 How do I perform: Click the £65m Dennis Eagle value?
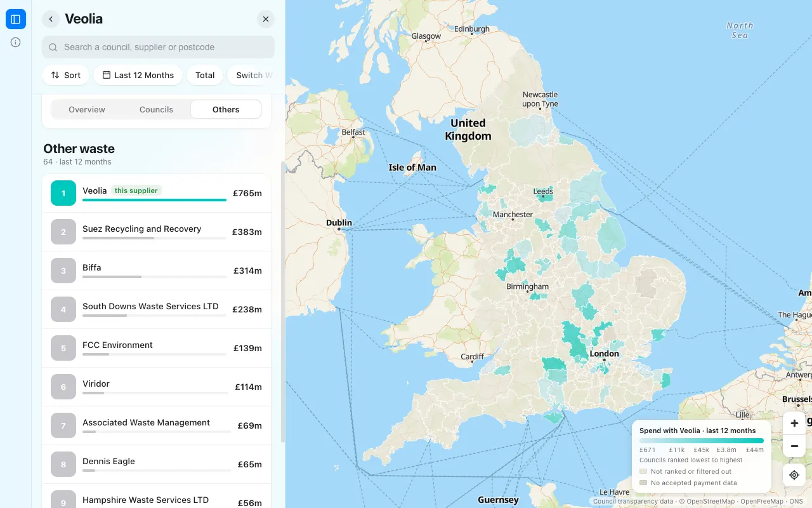(250, 464)
